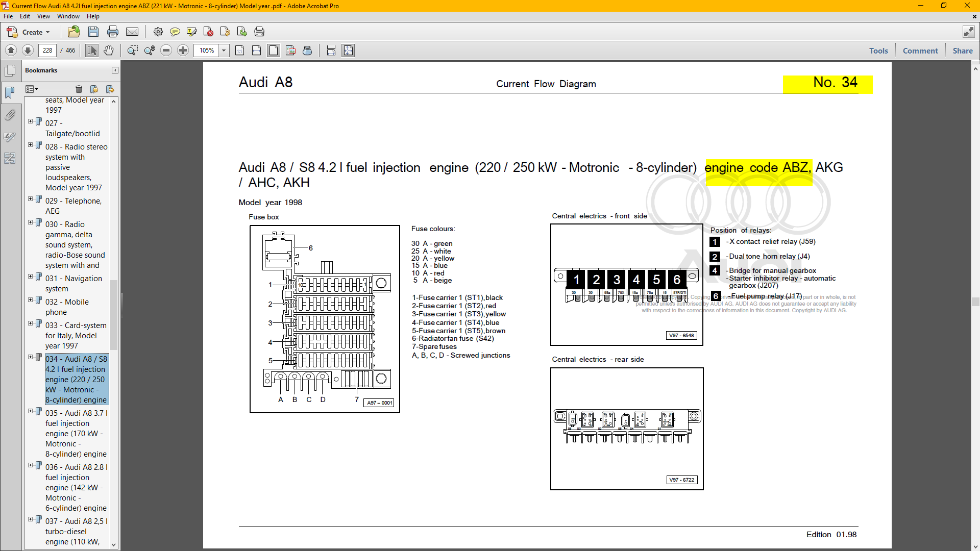Click the Save file icon
The width and height of the screenshot is (980, 551).
click(x=93, y=32)
